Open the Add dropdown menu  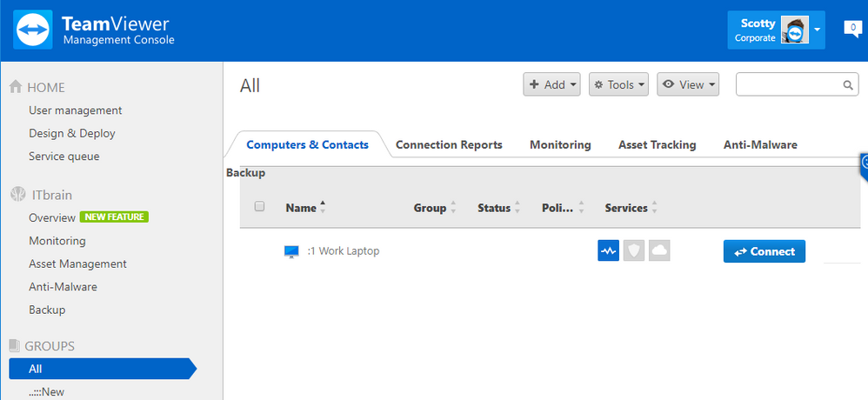pyautogui.click(x=552, y=84)
